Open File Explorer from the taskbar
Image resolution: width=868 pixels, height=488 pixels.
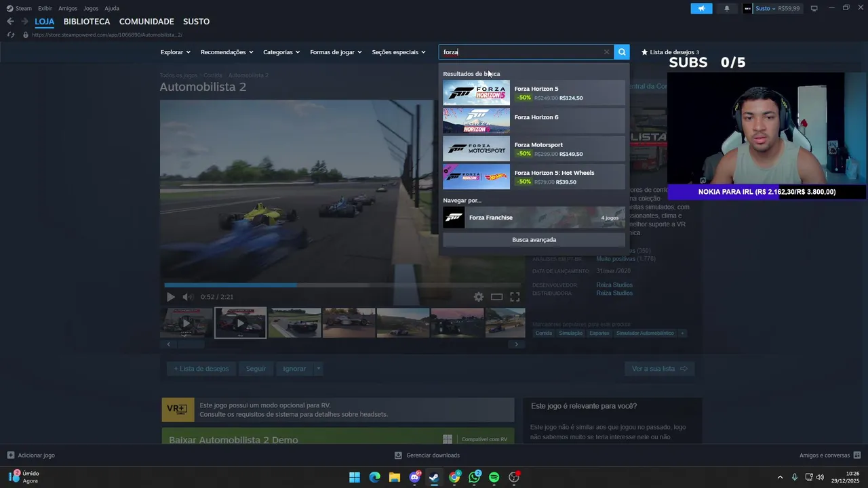tap(395, 477)
